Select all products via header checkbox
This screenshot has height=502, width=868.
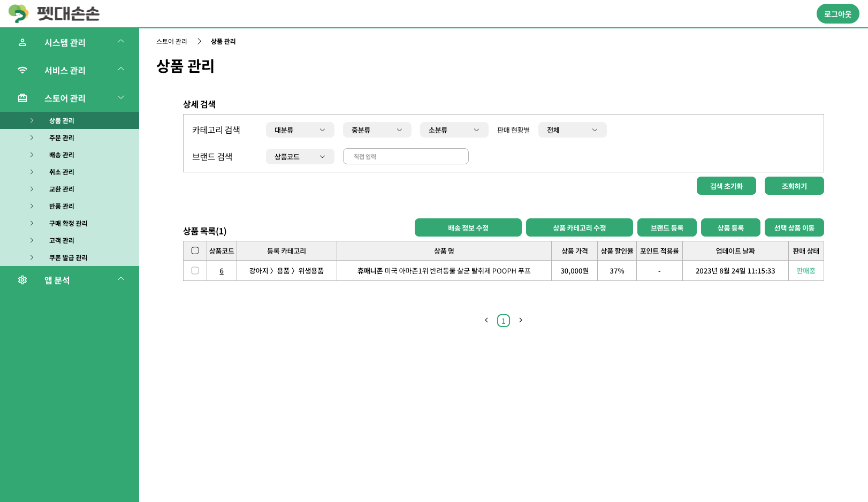tap(195, 250)
